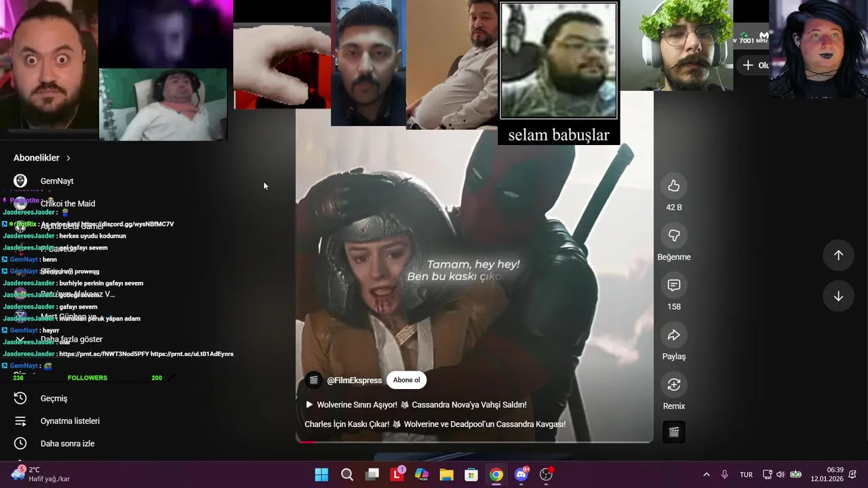
Task: Open Daha sonra izle list
Action: click(x=68, y=444)
